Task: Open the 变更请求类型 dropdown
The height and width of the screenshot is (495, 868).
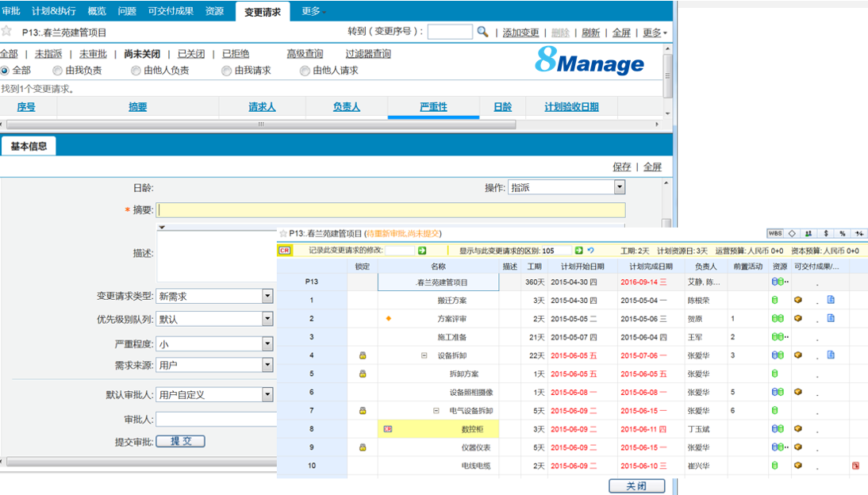Action: 267,296
